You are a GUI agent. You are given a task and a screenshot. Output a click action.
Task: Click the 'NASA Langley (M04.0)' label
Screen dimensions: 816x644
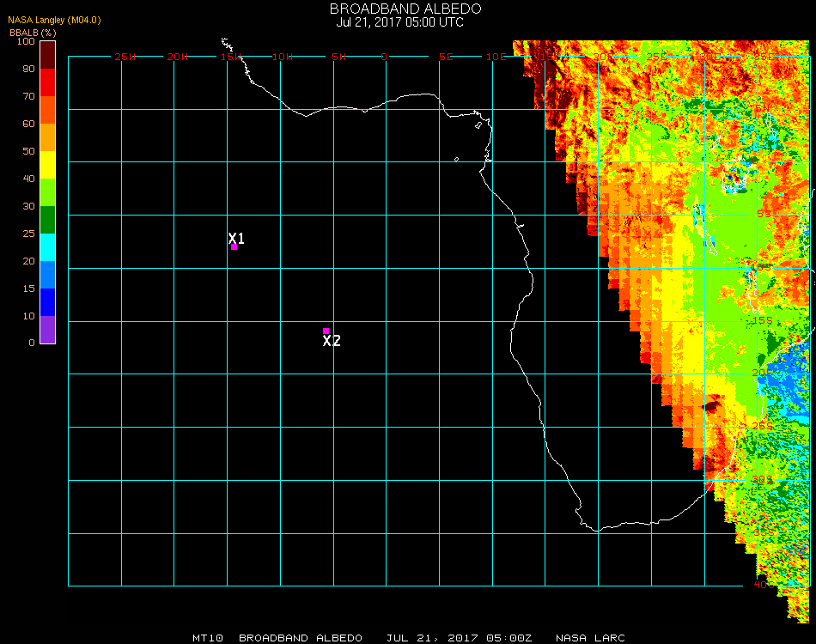pyautogui.click(x=54, y=21)
